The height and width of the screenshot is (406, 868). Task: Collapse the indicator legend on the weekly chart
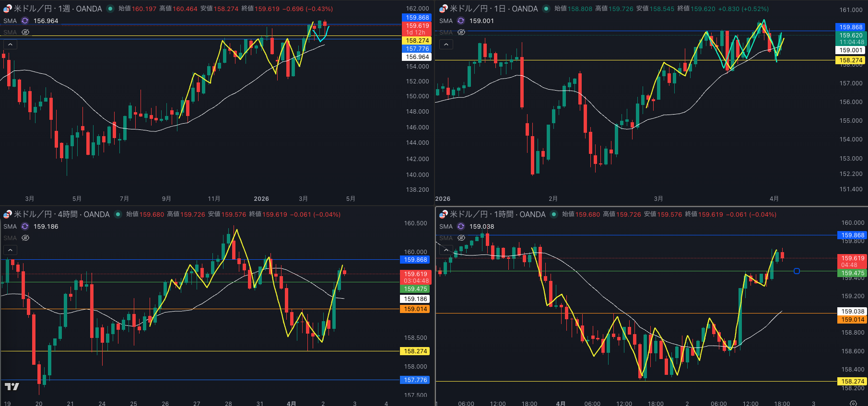(10, 45)
